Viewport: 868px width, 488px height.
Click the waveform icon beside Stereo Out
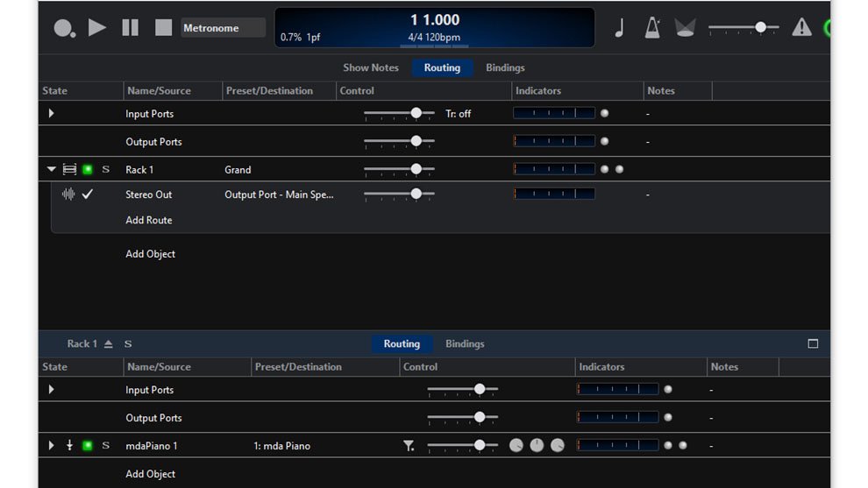(x=68, y=194)
